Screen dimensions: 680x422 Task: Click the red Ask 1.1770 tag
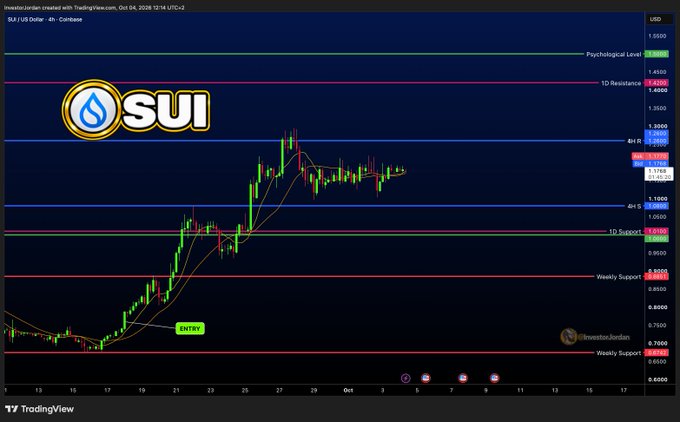(x=650, y=156)
